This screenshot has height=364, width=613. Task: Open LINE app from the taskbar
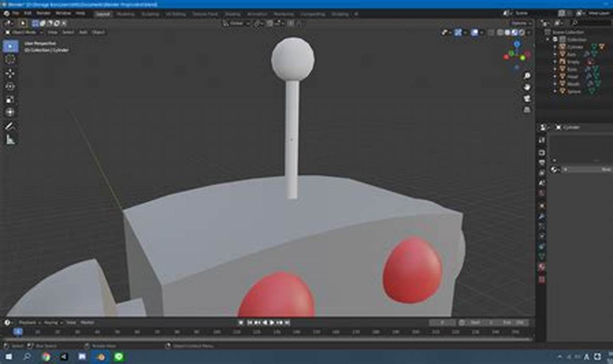(x=119, y=357)
